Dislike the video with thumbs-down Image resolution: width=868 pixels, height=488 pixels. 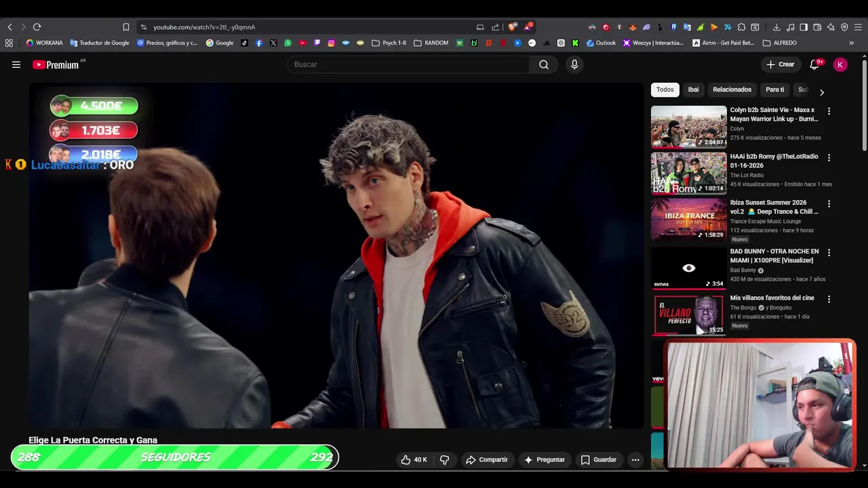(445, 460)
